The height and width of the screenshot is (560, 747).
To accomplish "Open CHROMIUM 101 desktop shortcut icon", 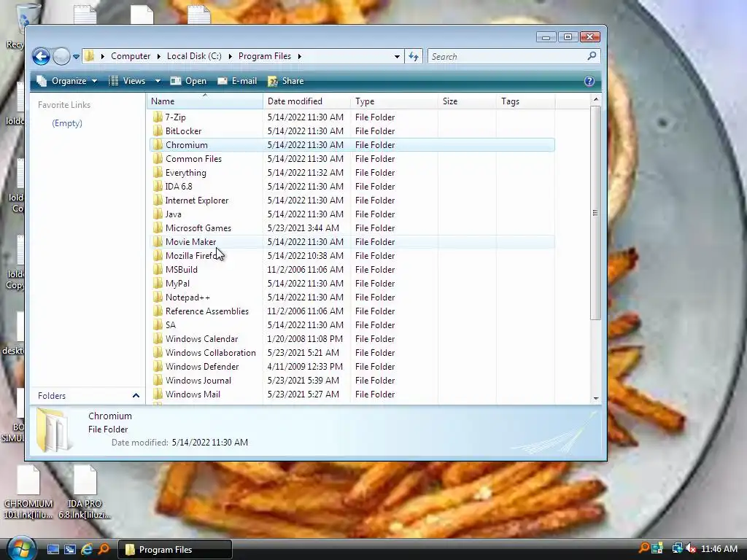I will (28, 492).
